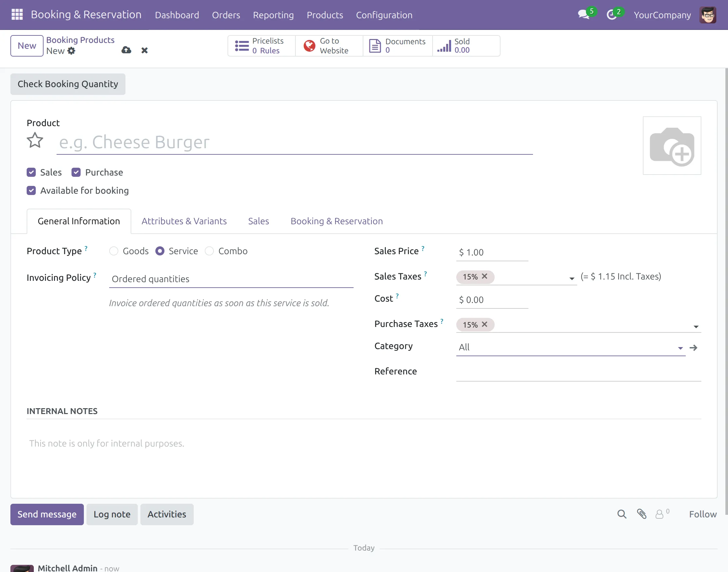Toggle the Sales checkbox

31,172
